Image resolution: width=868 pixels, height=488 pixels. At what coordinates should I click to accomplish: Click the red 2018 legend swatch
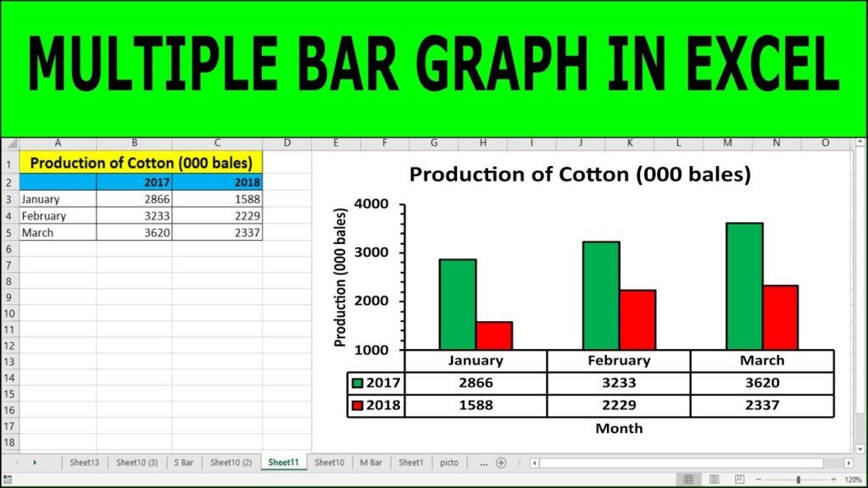pyautogui.click(x=358, y=405)
